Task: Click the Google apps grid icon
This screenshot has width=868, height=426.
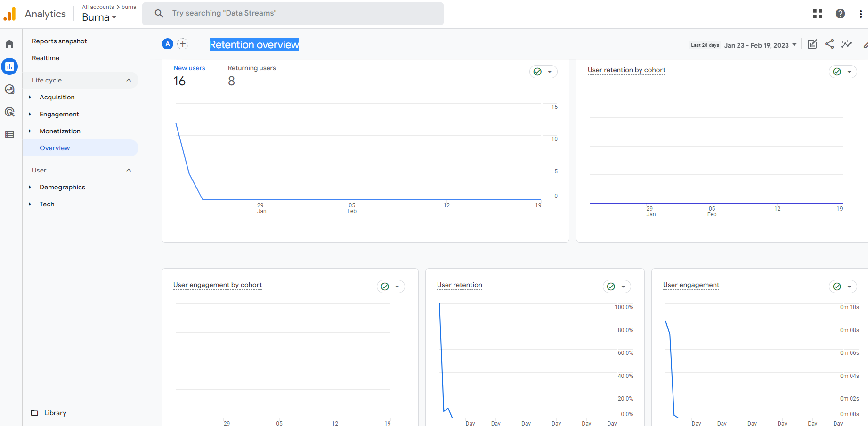Action: click(x=817, y=14)
